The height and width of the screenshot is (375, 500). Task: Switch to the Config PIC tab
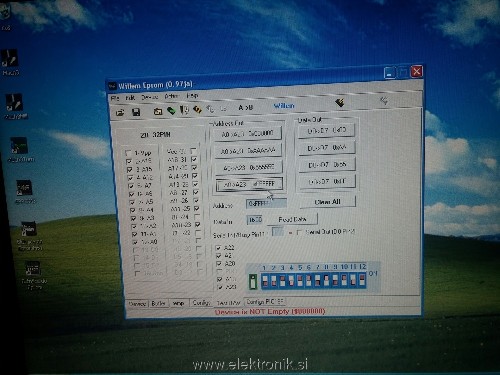pos(265,302)
